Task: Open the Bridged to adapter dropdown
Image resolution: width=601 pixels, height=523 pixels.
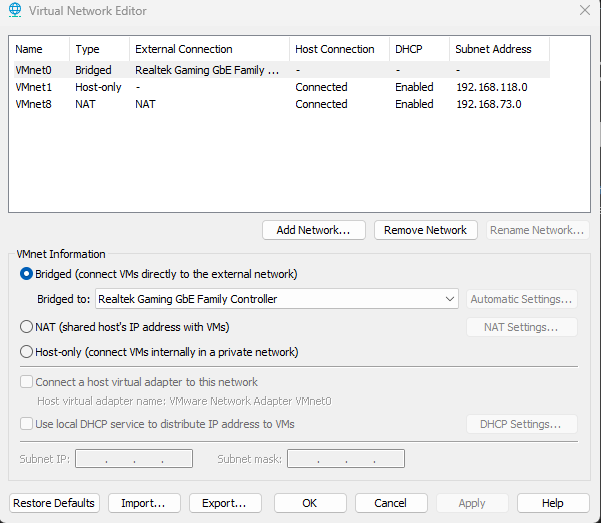Action: (277, 299)
